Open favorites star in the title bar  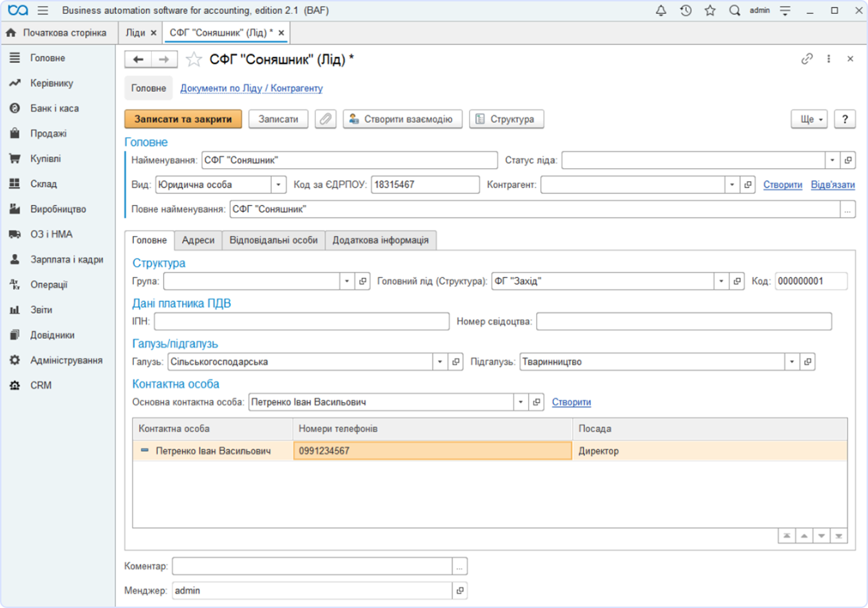tap(710, 10)
